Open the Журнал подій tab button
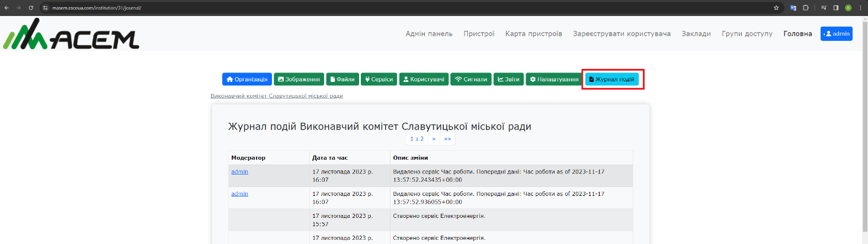 612,79
